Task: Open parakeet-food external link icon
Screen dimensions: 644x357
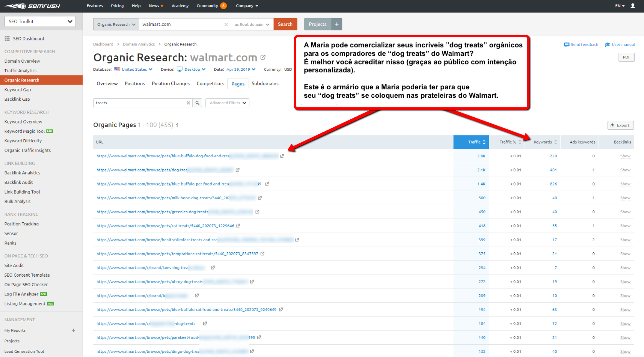Action: [259, 337]
